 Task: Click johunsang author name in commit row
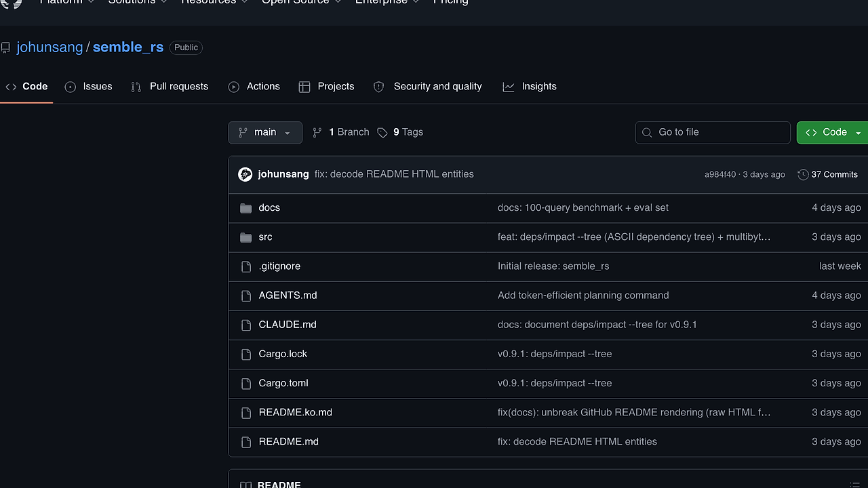283,174
